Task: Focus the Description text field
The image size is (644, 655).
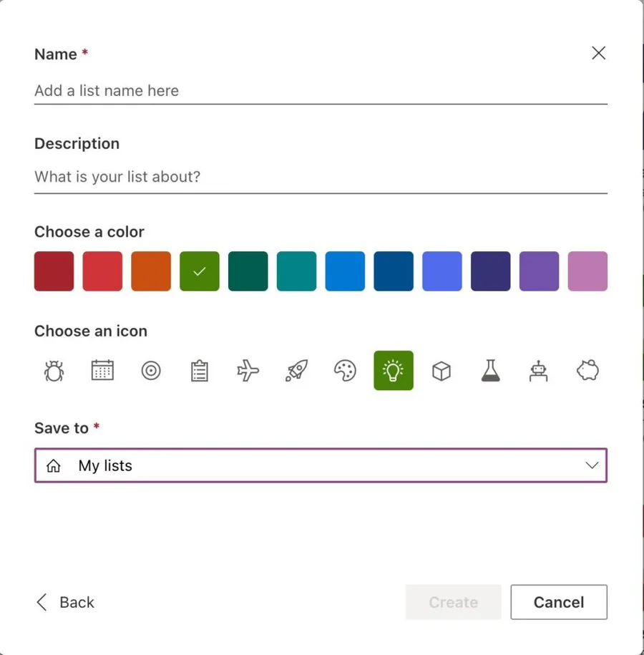Action: click(321, 177)
